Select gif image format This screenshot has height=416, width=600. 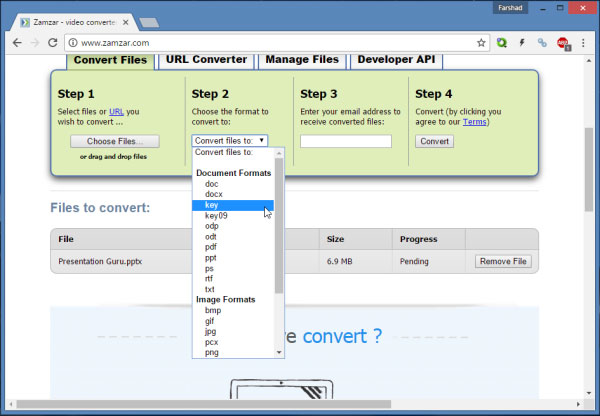point(233,321)
